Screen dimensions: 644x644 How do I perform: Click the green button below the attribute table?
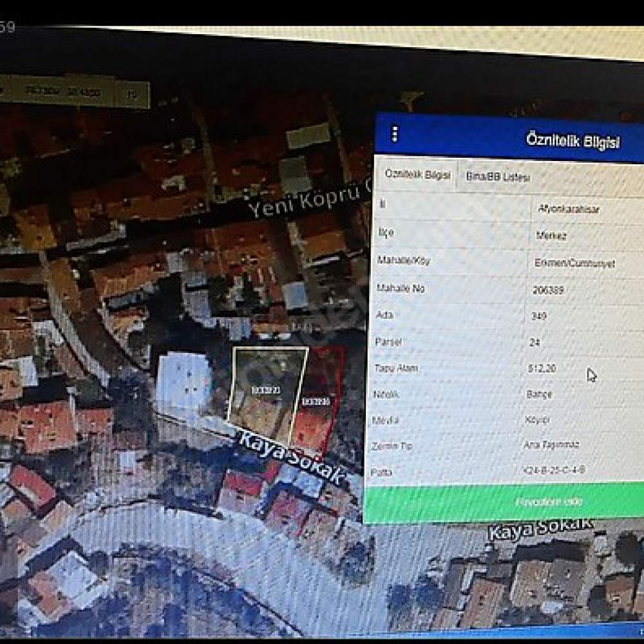point(504,502)
